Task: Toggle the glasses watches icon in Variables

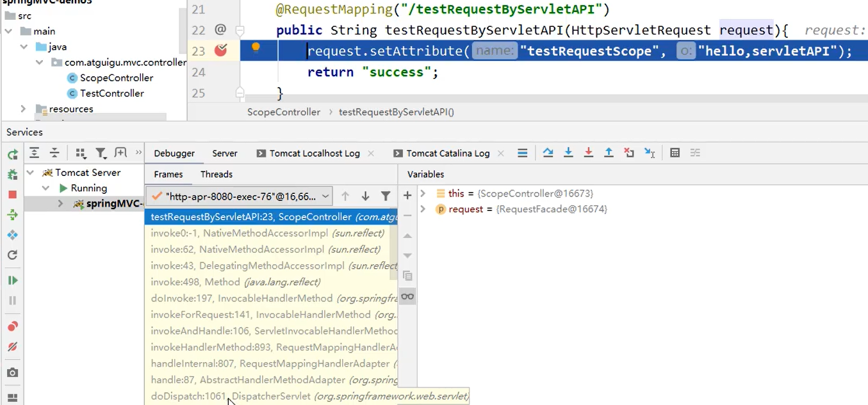Action: [x=407, y=296]
